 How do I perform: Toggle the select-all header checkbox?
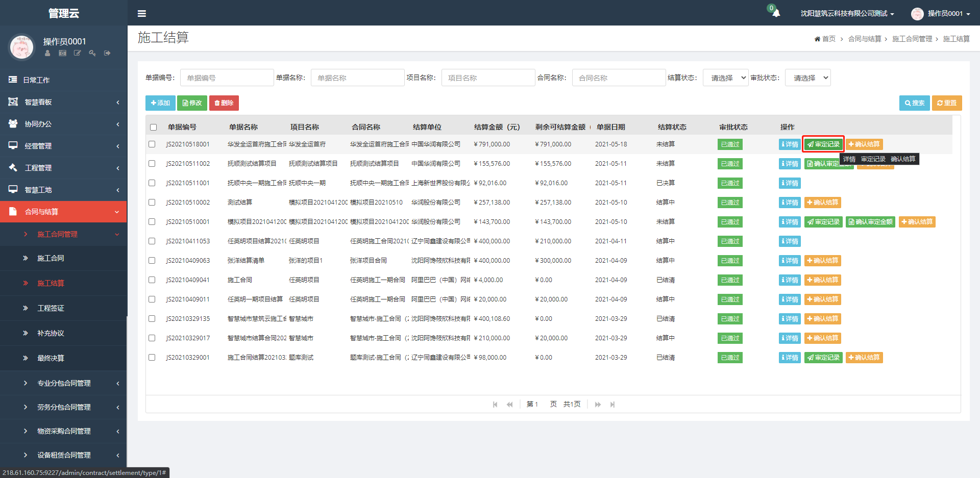[x=154, y=127]
